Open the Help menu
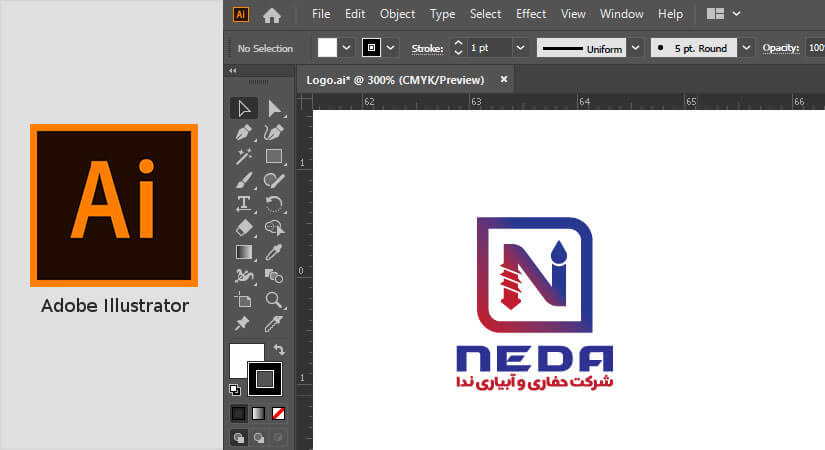 670,14
